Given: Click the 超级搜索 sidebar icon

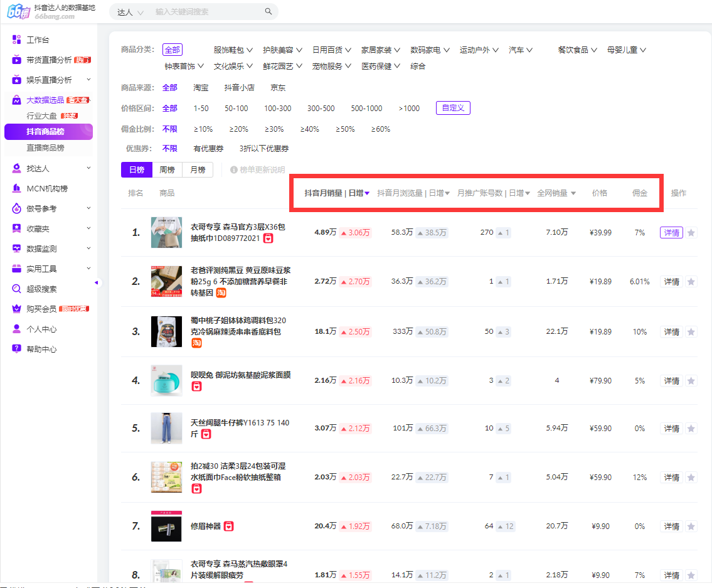Looking at the screenshot, I should point(17,289).
